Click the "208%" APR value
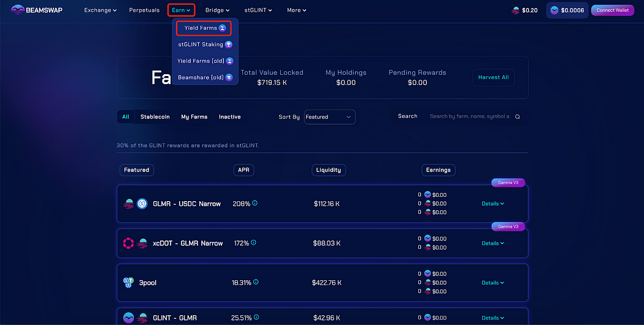644x325 pixels. [242, 204]
